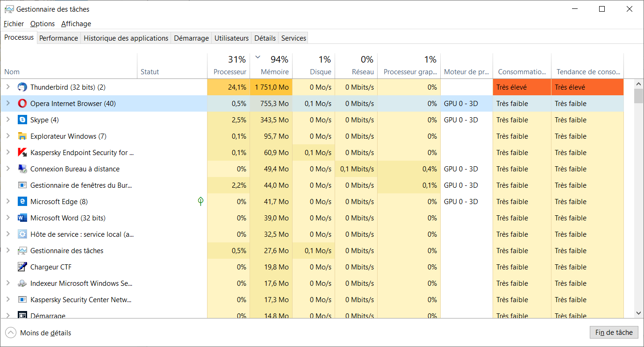
Task: Expand the Microsoft Edge process group
Action: [7, 201]
